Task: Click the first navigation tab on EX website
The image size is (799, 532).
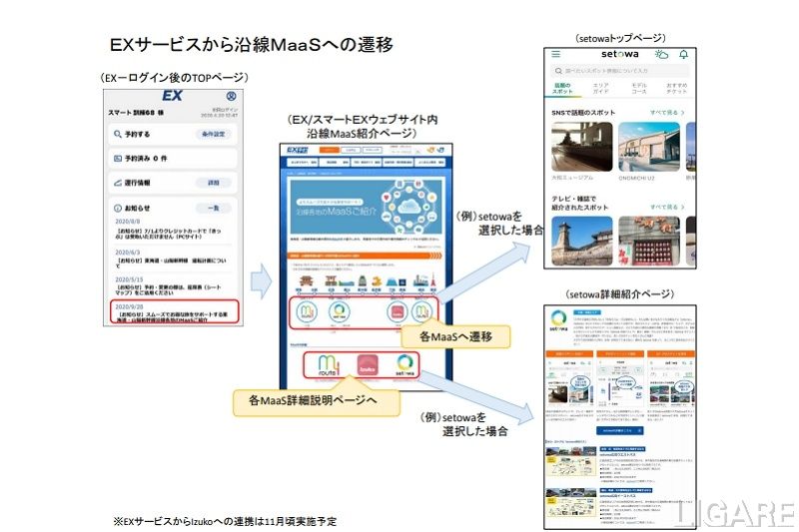Action: click(304, 163)
